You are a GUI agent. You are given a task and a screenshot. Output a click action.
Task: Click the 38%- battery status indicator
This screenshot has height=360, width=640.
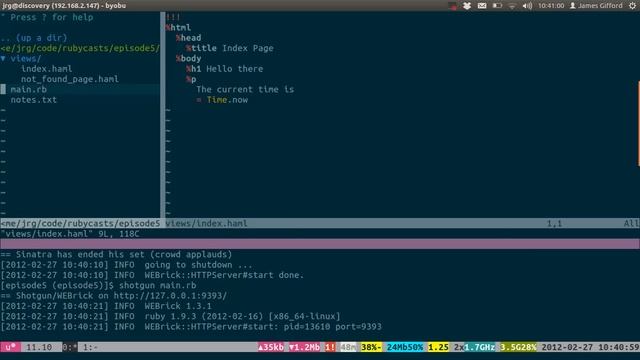click(x=371, y=347)
